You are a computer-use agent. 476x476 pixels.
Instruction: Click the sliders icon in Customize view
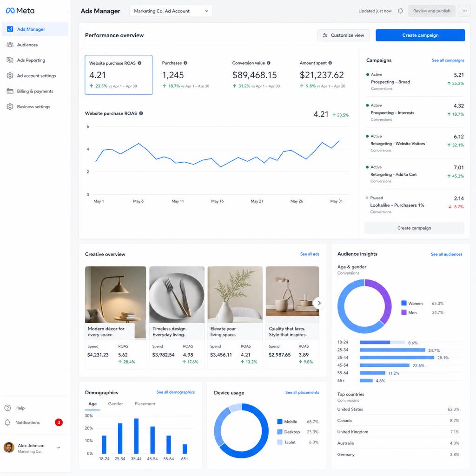tap(325, 35)
